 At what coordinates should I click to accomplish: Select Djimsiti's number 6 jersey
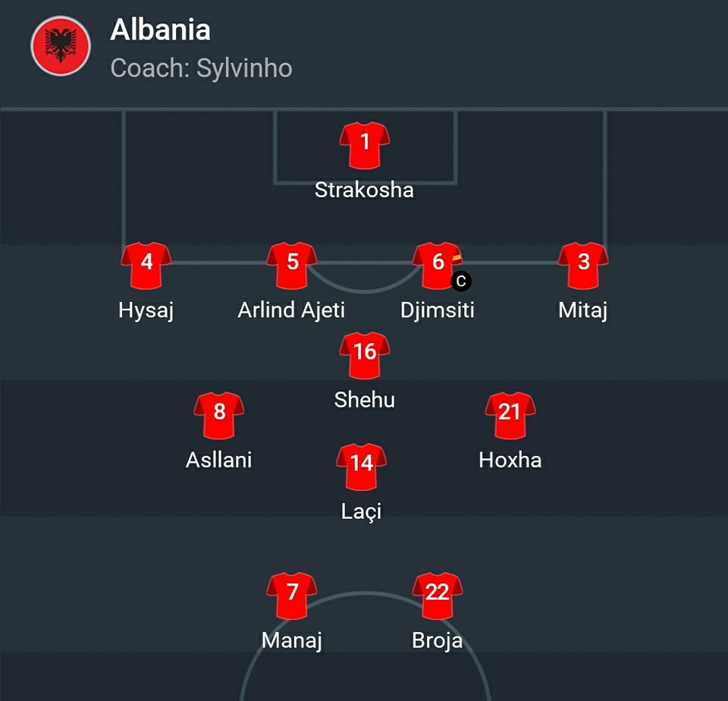(x=438, y=266)
